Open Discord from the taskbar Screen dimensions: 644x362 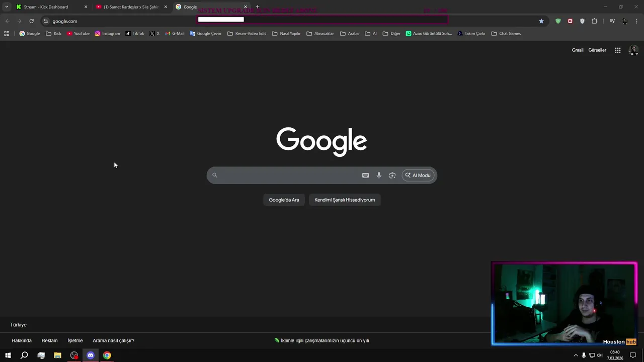click(91, 355)
